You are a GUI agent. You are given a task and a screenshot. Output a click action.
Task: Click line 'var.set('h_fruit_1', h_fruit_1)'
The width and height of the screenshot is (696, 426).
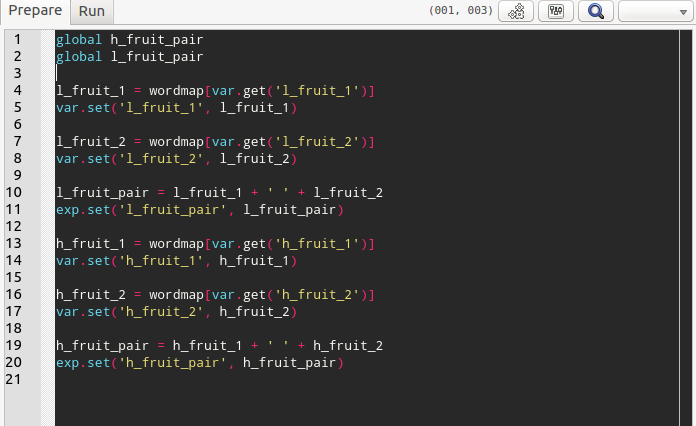[176, 260]
